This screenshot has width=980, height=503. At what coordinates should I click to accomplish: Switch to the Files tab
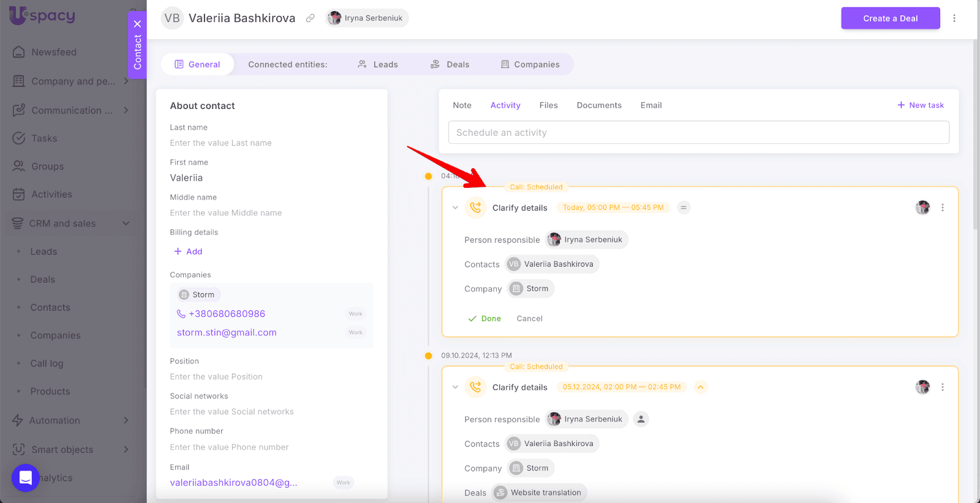tap(548, 105)
